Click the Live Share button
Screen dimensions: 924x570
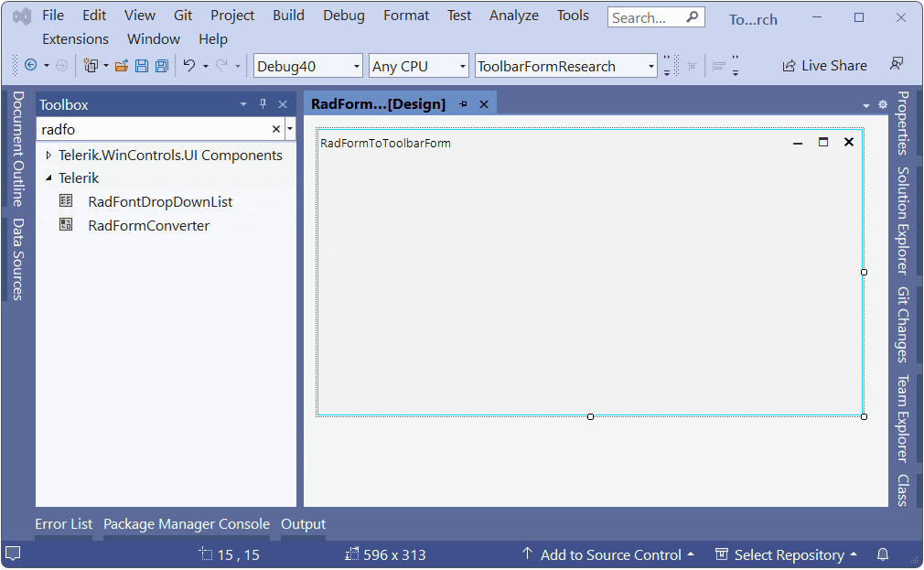coord(824,66)
